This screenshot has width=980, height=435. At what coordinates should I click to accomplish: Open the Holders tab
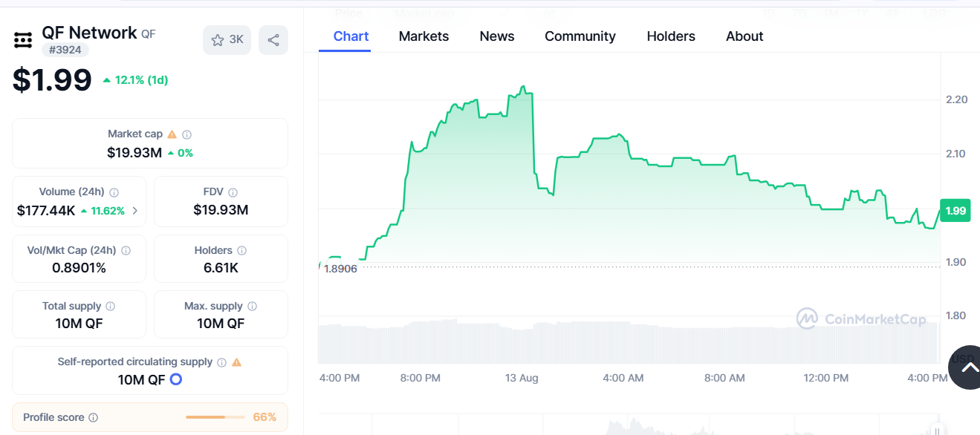point(671,36)
